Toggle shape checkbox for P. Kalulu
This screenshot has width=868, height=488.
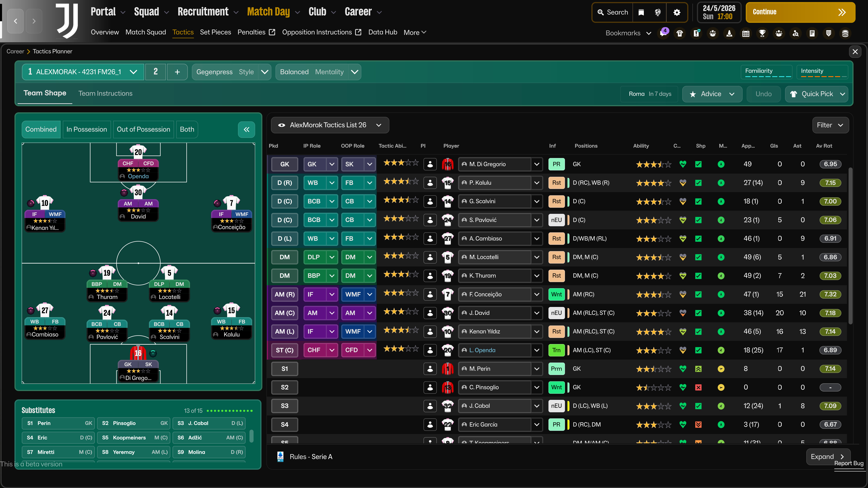698,183
